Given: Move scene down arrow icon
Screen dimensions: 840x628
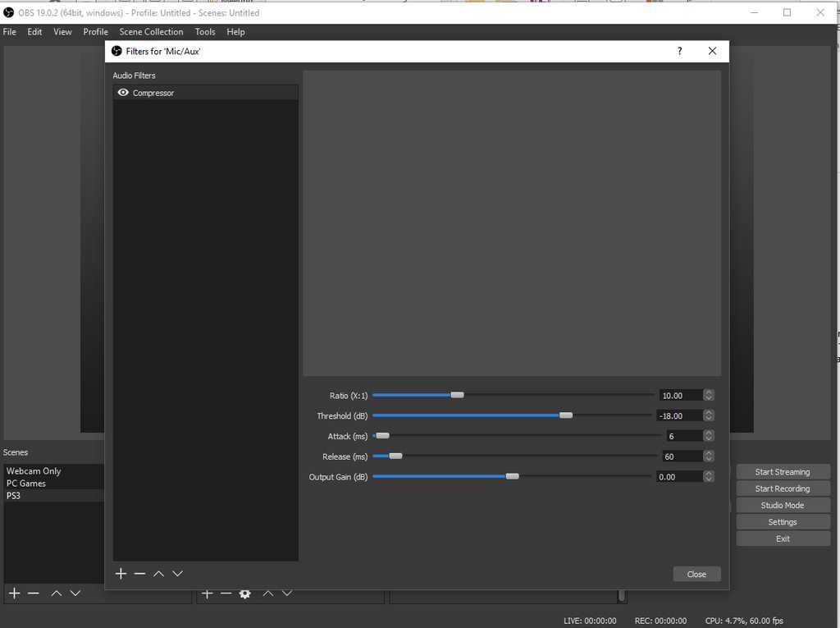Looking at the screenshot, I should click(75, 593).
